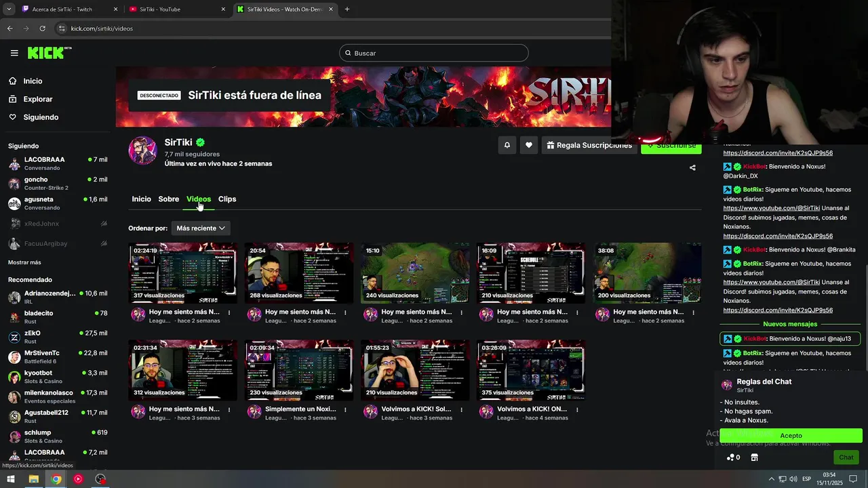Open options for the 20:54 video

coord(345,312)
